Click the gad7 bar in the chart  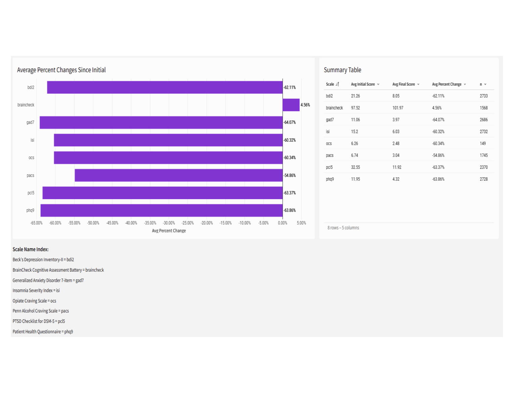pos(161,123)
